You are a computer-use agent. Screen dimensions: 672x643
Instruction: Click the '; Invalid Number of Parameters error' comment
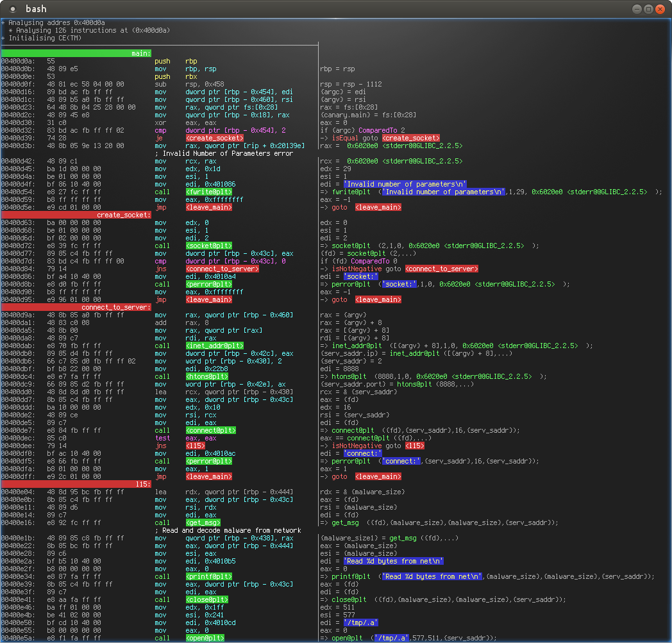[224, 154]
